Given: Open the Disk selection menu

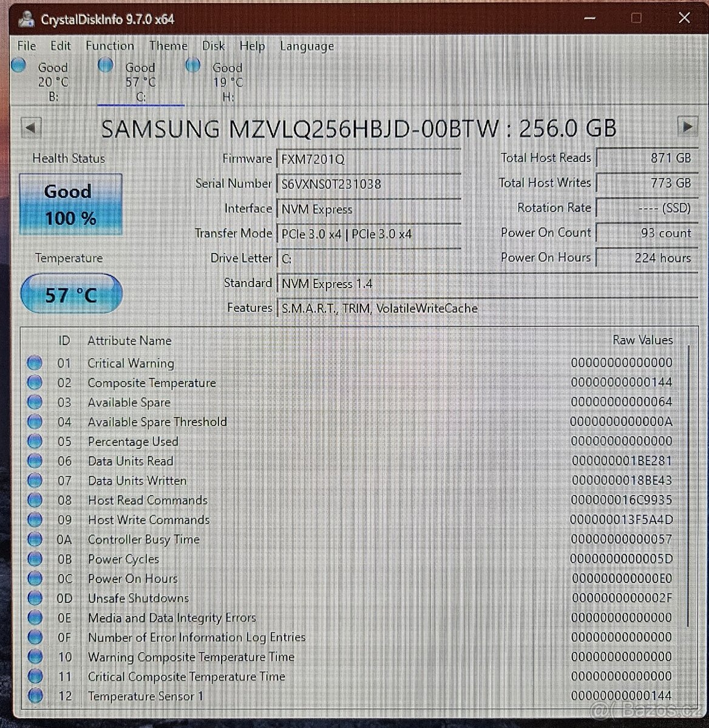Looking at the screenshot, I should [x=213, y=45].
